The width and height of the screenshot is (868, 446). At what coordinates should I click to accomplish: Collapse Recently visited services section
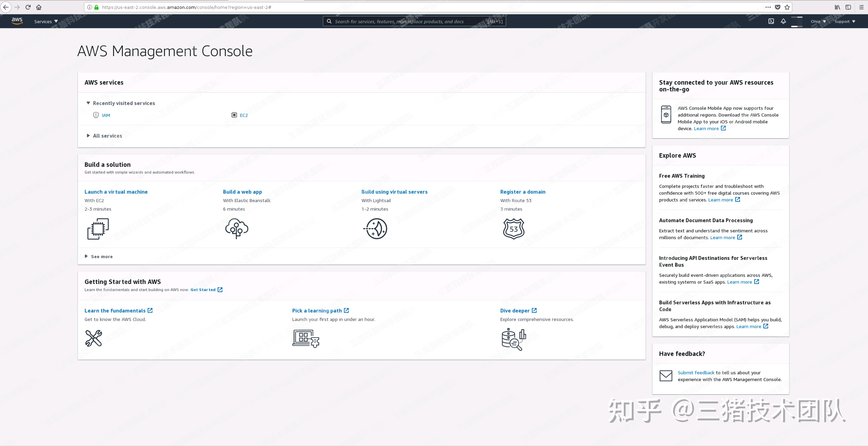(x=88, y=103)
